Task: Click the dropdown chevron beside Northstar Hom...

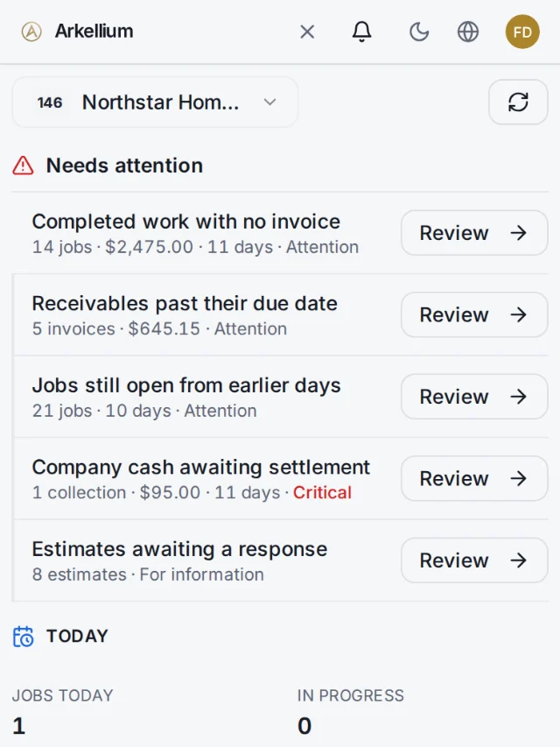Action: [270, 102]
